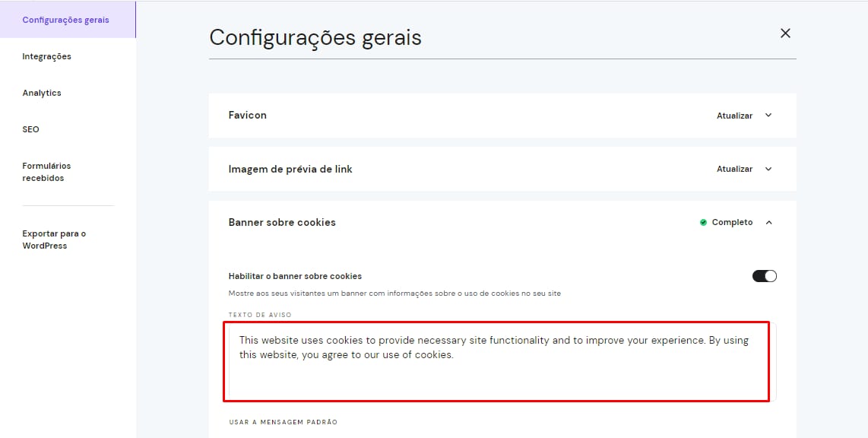Click Atualizar for link preview image
This screenshot has height=438, width=868.
(x=734, y=169)
